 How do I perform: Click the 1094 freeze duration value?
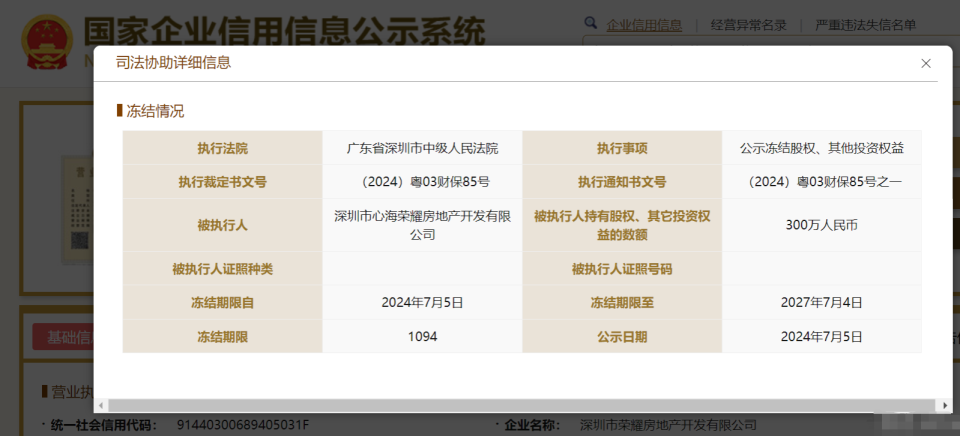tap(422, 336)
